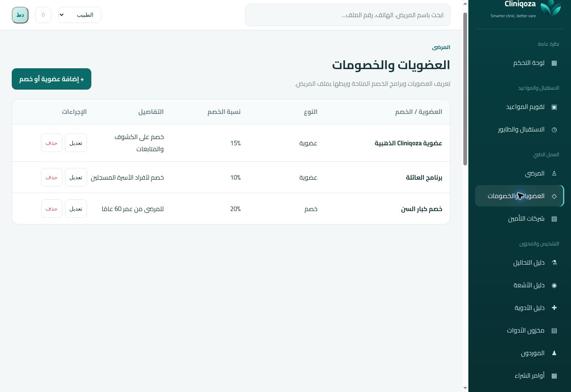Screen dimensions: 571x392
Task: Go to الموردون page
Action: point(519,353)
